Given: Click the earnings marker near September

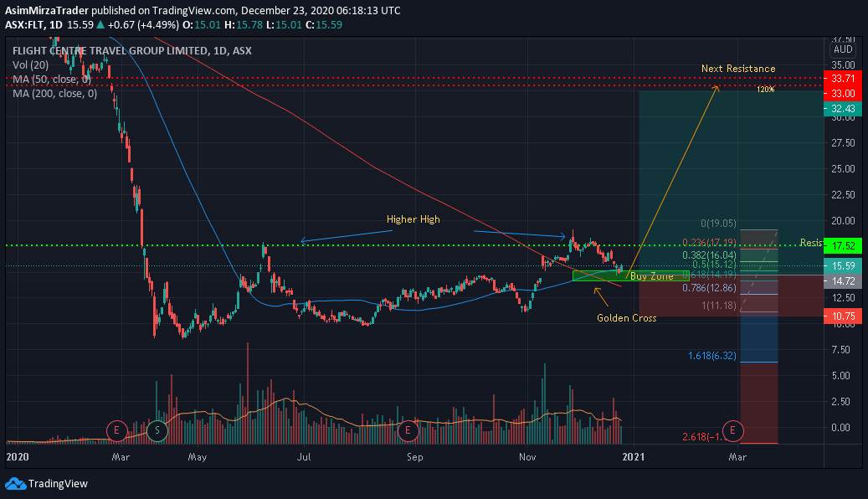Looking at the screenshot, I should pos(408,430).
